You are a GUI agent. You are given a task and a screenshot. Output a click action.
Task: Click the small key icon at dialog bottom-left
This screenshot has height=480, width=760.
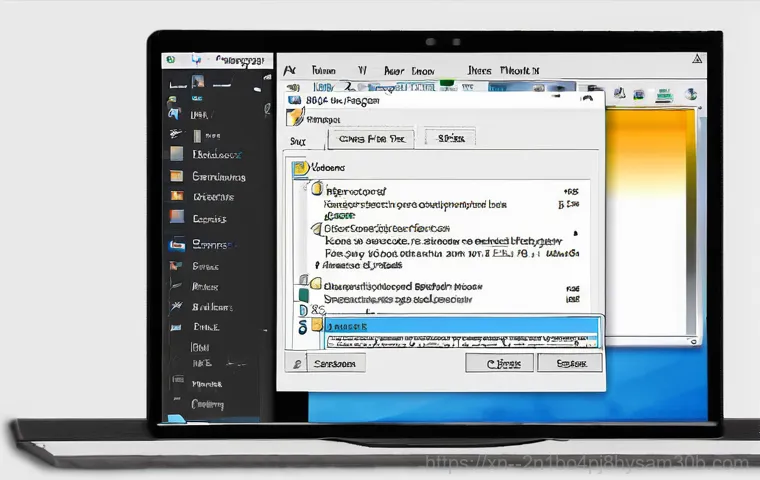click(297, 364)
